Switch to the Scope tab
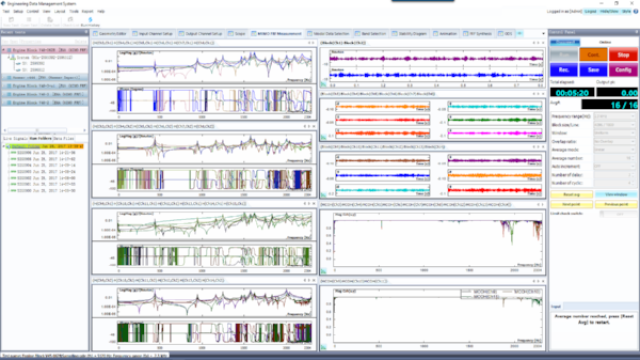This screenshot has width=640, height=360. coord(237,33)
